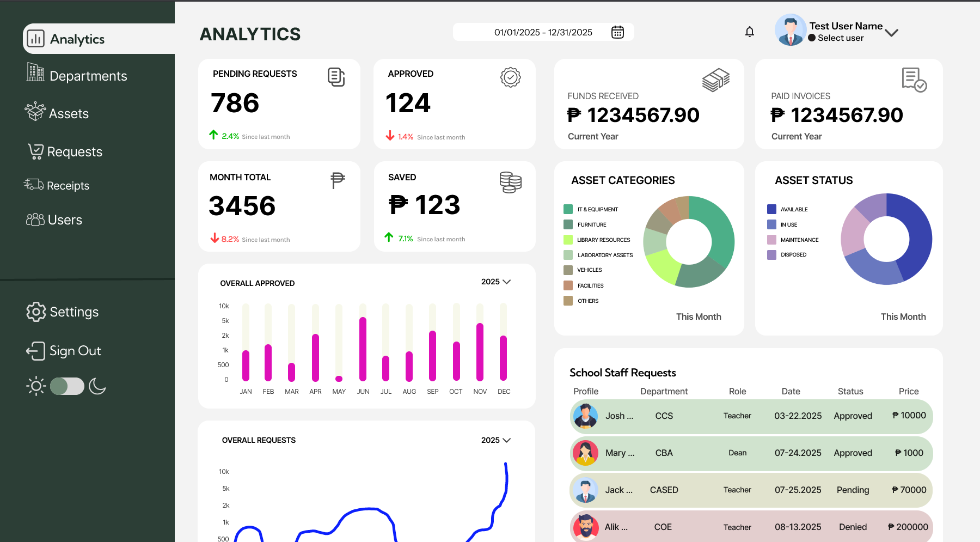Screen dimensions: 980x542
Task: Expand the Test User Name dropdown
Action: point(891,33)
